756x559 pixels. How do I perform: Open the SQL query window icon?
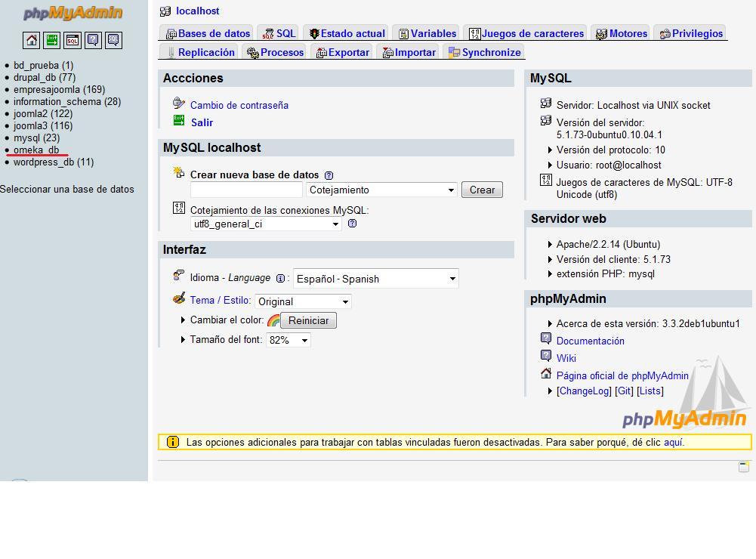(73, 40)
